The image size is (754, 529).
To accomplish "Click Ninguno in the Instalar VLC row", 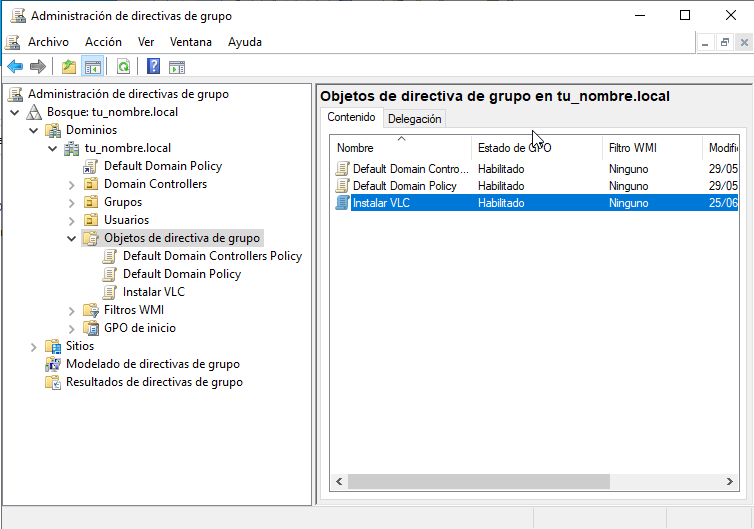I will (628, 202).
